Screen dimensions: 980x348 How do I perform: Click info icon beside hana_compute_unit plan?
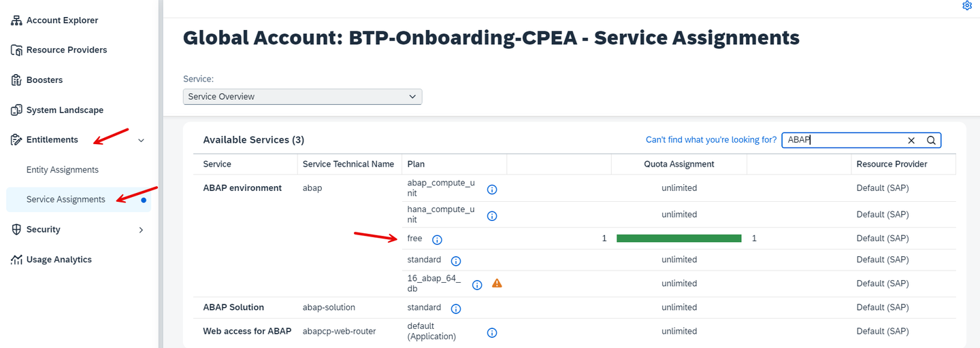(x=492, y=216)
